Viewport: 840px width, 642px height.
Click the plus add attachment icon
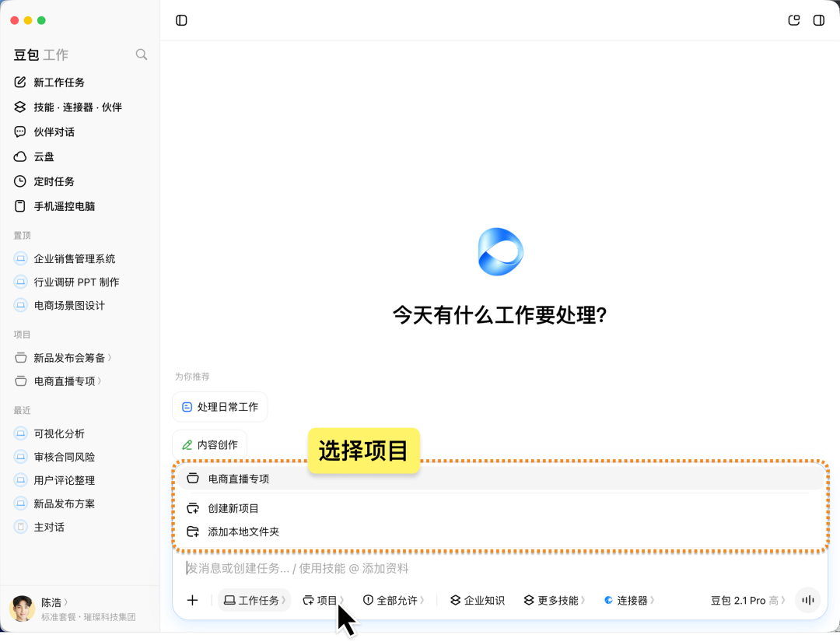coord(192,600)
